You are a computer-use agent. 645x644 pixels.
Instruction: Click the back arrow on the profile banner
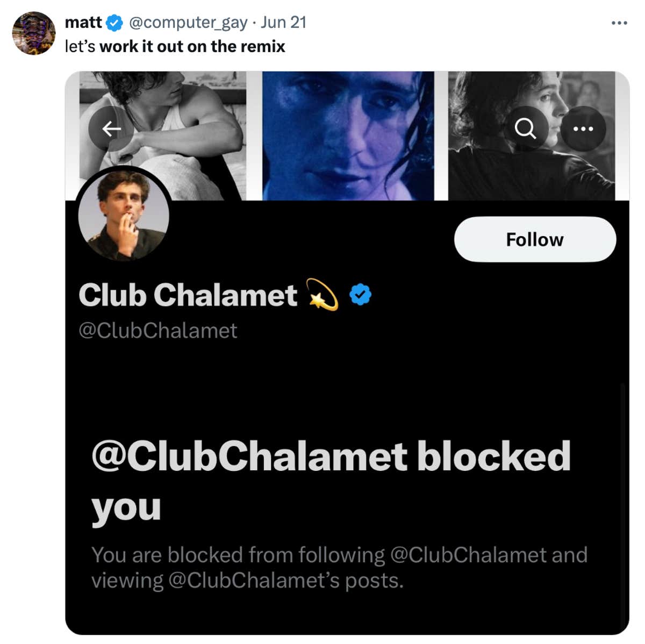coord(111,129)
